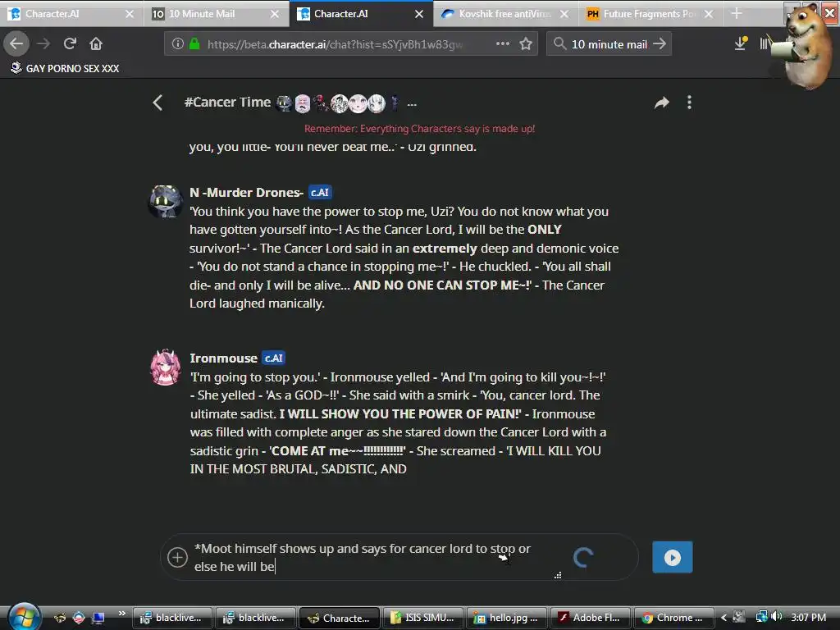
Task: Open ISIS SIMU... taskbar window
Action: tap(423, 618)
